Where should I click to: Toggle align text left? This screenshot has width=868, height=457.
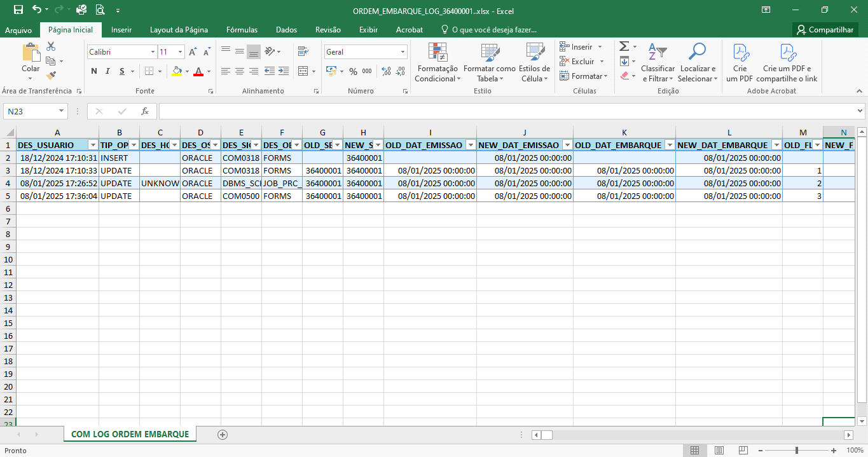226,71
